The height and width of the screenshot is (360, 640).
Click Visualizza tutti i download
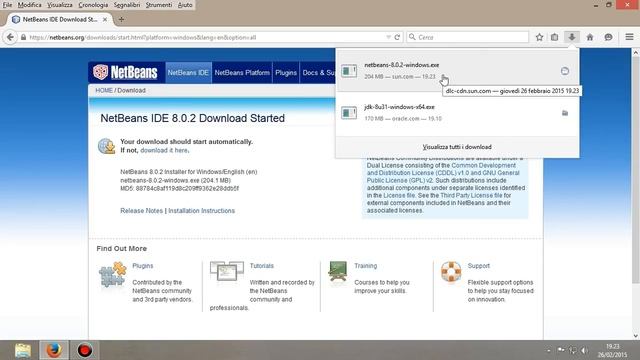pos(457,147)
